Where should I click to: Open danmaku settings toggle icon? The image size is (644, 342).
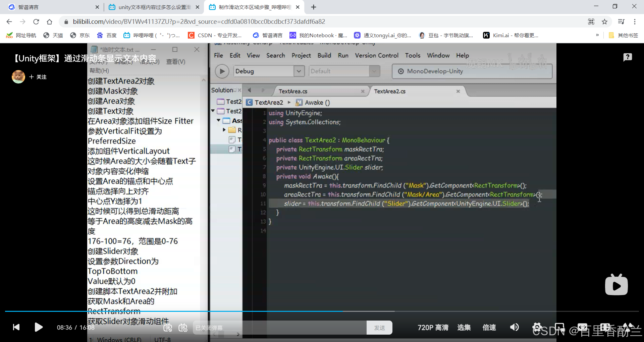point(183,328)
